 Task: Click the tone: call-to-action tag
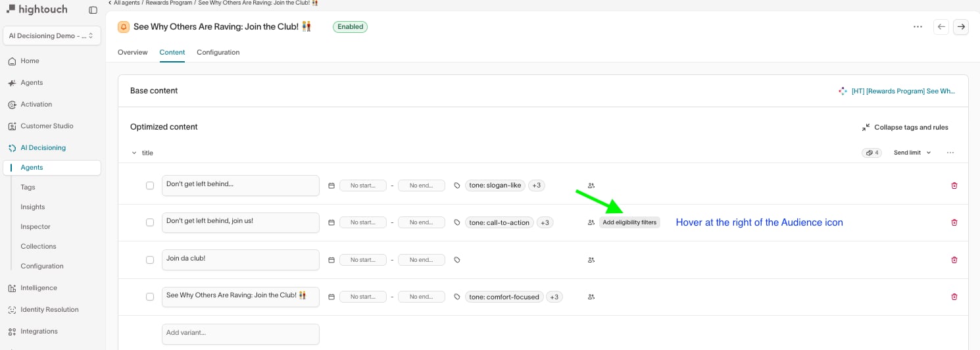click(x=499, y=222)
